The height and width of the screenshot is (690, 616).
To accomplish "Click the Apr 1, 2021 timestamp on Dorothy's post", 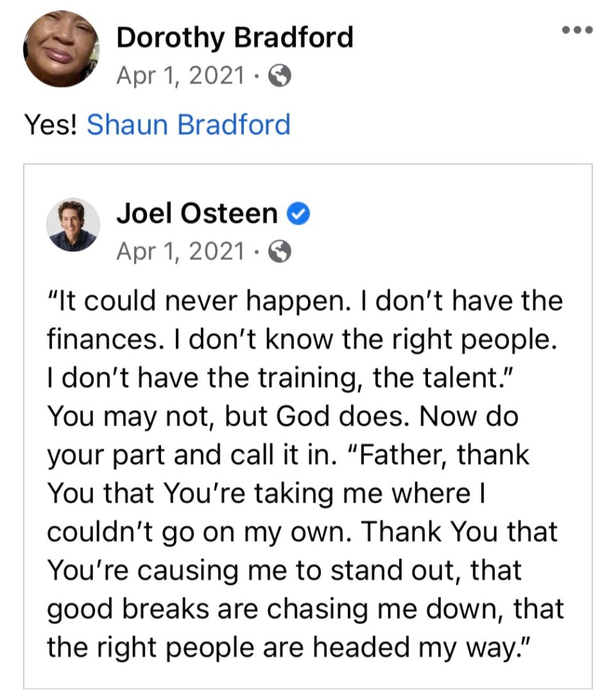I will (x=180, y=76).
